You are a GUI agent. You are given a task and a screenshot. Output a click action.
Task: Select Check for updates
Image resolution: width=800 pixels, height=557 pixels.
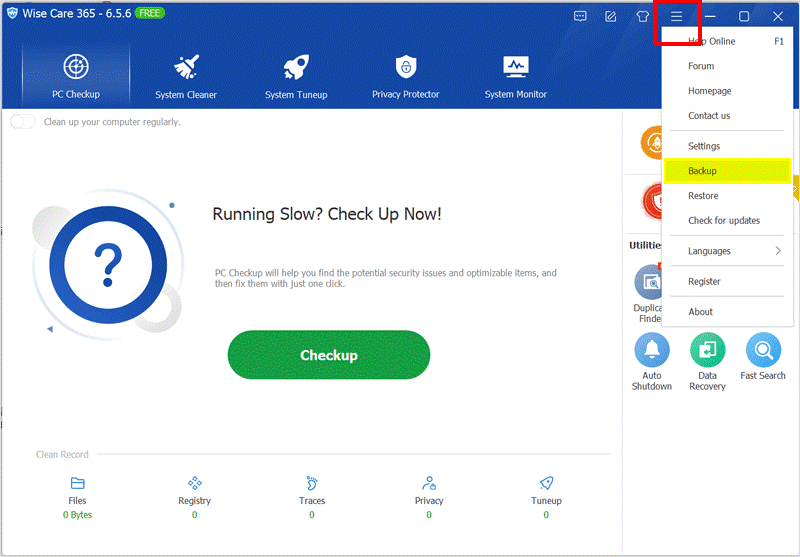point(727,220)
